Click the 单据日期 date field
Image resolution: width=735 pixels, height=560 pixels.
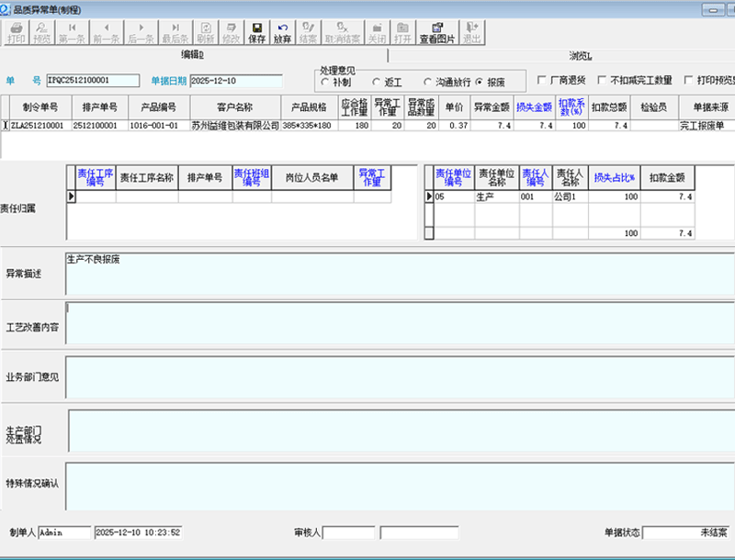click(x=235, y=81)
